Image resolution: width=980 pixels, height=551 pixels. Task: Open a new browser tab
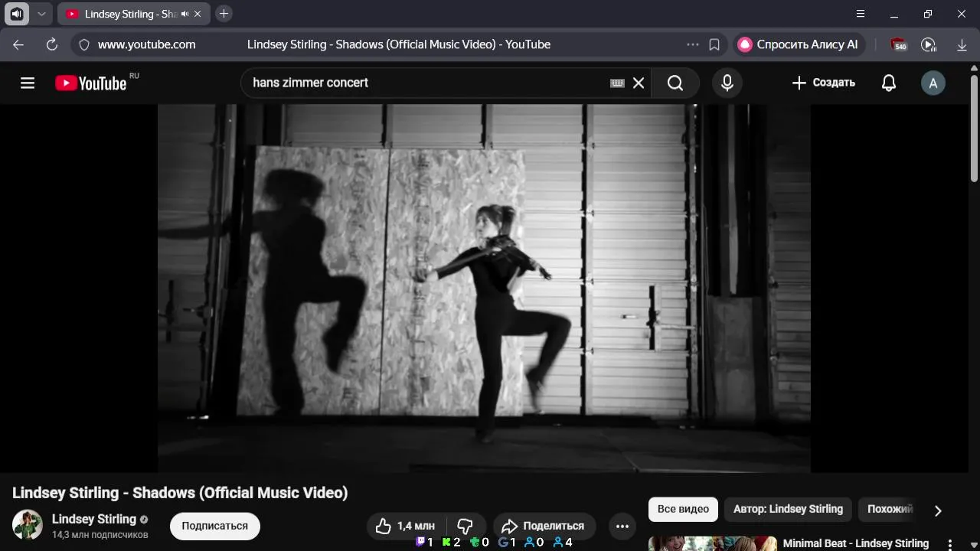[x=224, y=14]
